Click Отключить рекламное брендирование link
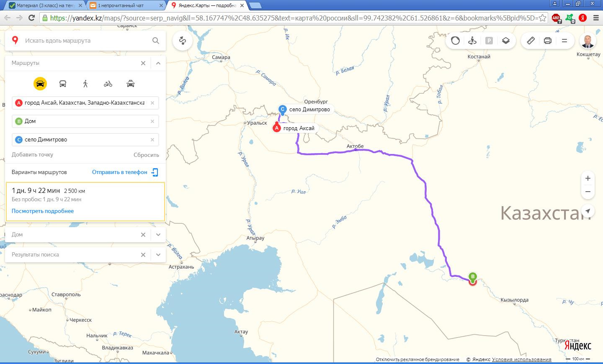 pyautogui.click(x=417, y=359)
